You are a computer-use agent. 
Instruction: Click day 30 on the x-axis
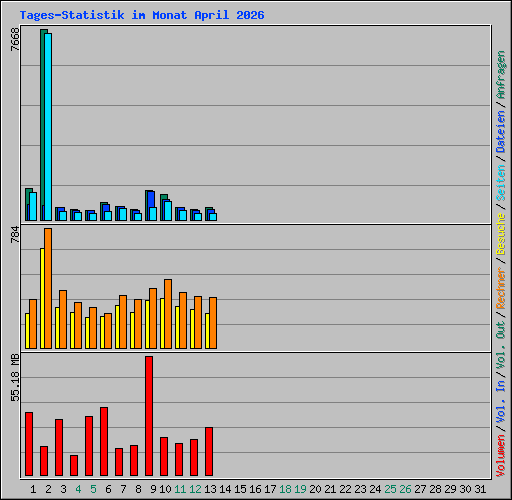pyautogui.click(x=465, y=489)
